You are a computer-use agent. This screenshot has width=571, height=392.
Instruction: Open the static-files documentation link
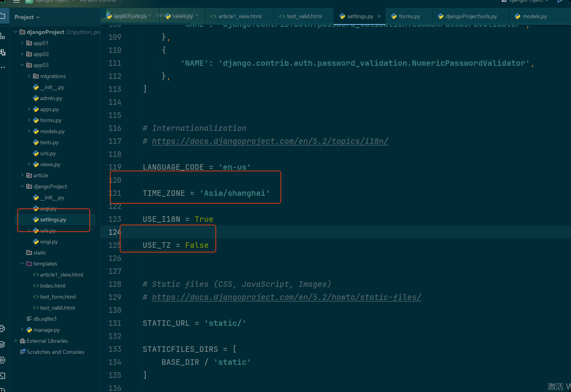[287, 297]
